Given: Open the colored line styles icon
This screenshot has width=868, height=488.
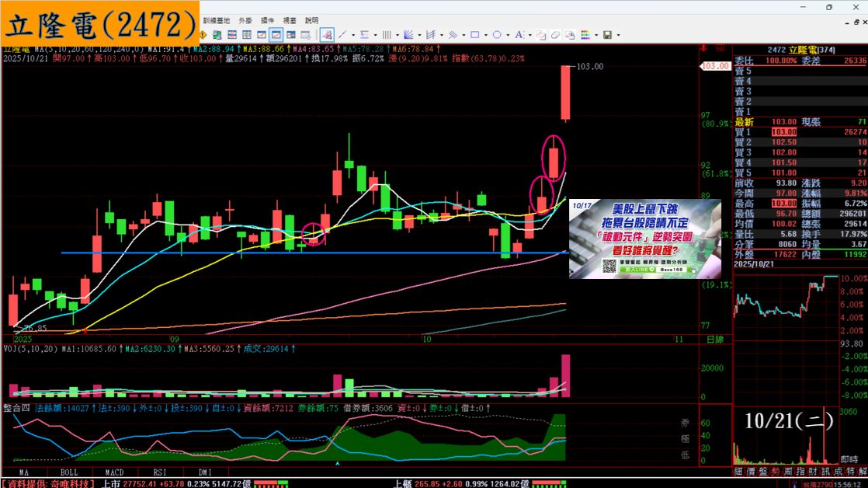Looking at the screenshot, I should (x=585, y=35).
